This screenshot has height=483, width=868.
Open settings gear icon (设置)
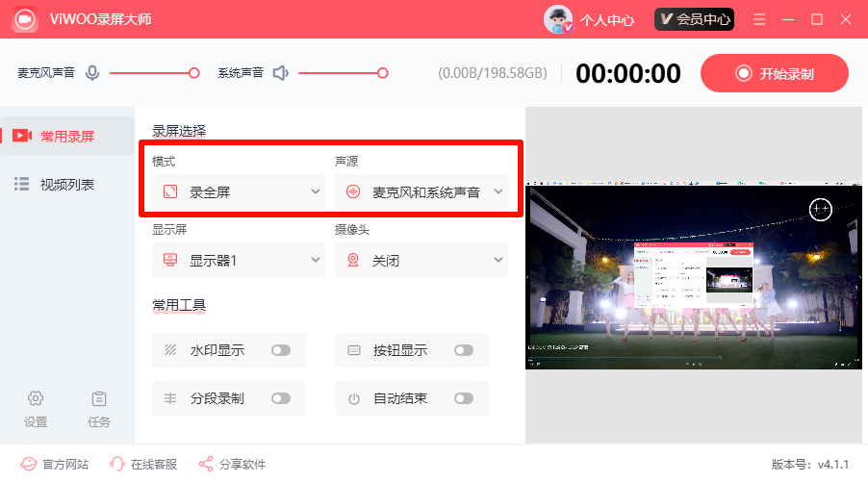coord(36,398)
